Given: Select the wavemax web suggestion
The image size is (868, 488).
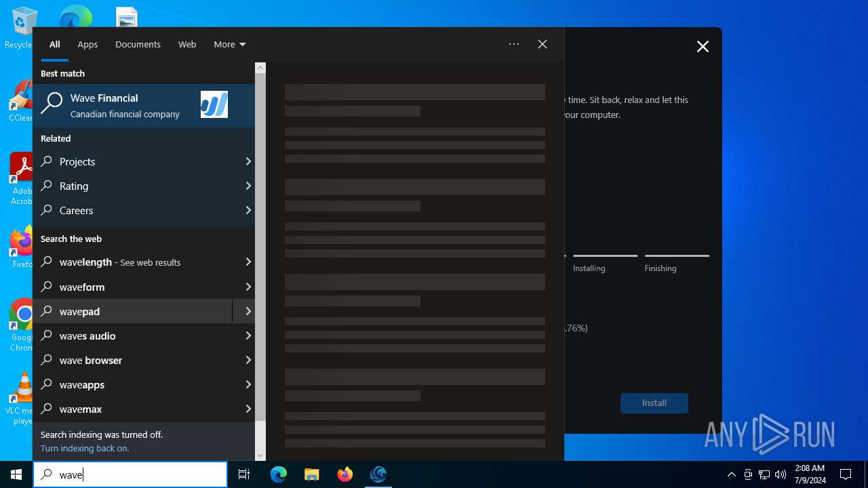Looking at the screenshot, I should (133, 409).
